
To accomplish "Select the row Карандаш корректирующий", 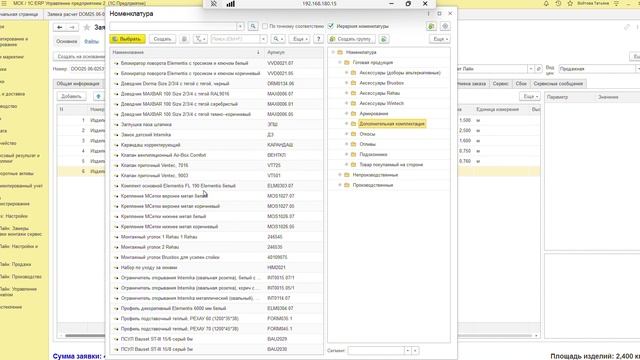I will tap(216, 145).
